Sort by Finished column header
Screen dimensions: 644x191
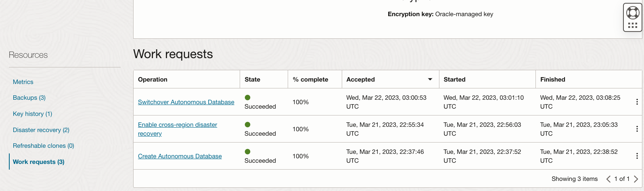point(552,80)
